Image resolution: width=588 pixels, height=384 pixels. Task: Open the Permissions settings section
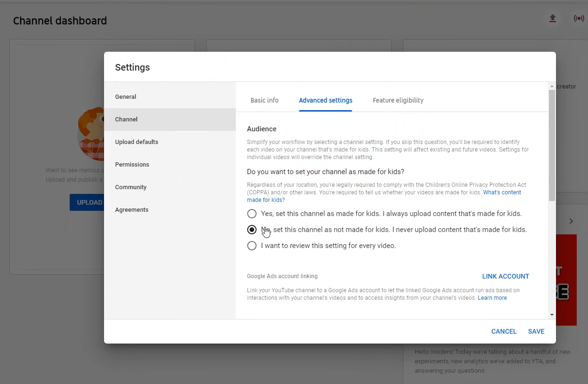pos(170,165)
